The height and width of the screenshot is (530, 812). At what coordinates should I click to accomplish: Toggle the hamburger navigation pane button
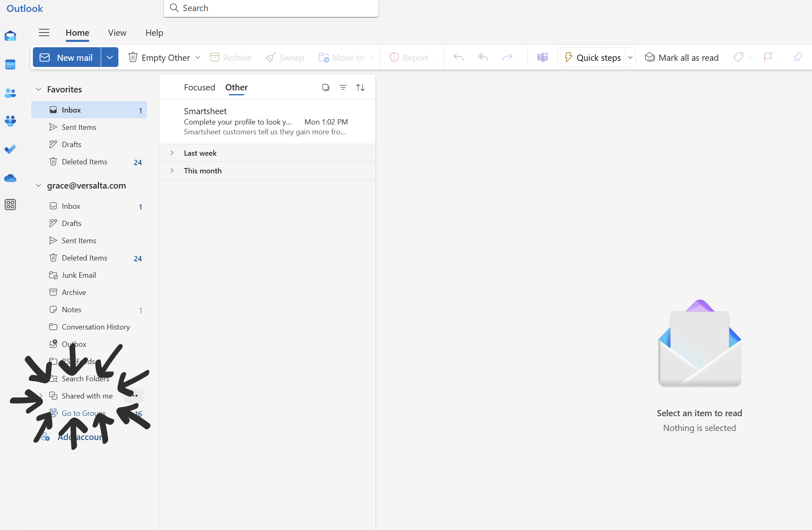pos(44,33)
